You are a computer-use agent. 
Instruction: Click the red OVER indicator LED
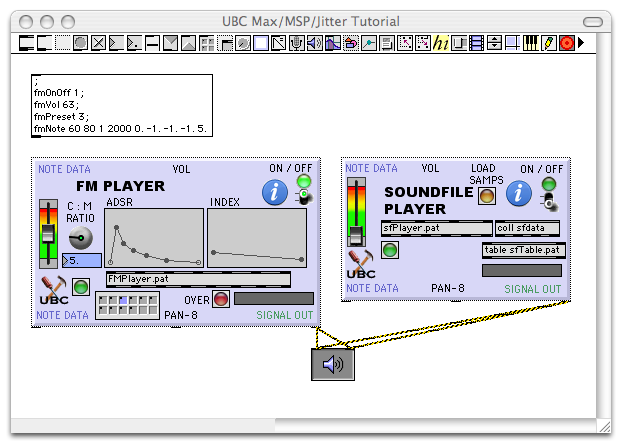(221, 299)
